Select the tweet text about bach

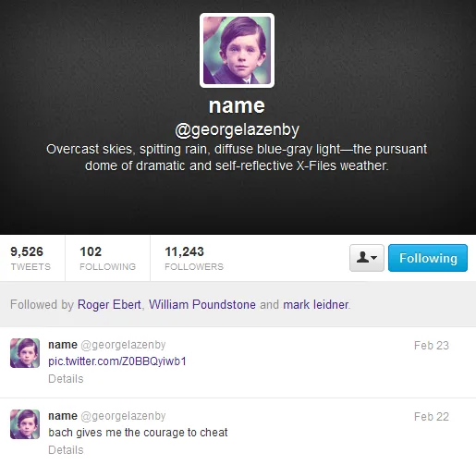(x=138, y=433)
